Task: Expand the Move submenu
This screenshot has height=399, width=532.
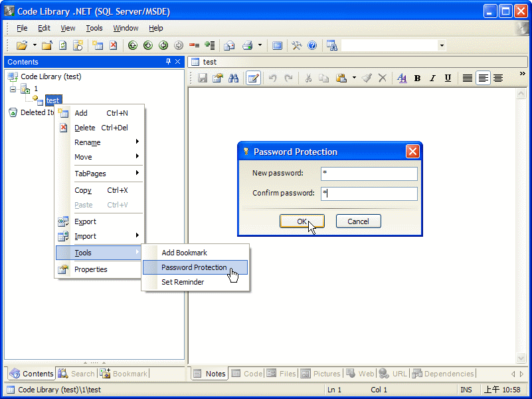Action: [x=99, y=157]
